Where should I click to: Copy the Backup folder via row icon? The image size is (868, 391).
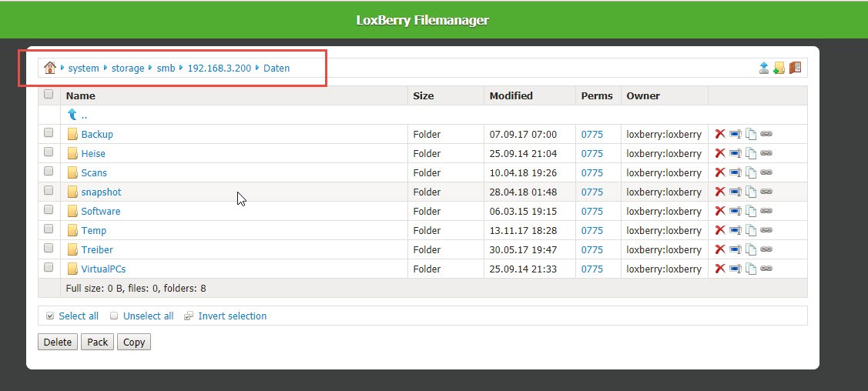click(751, 134)
